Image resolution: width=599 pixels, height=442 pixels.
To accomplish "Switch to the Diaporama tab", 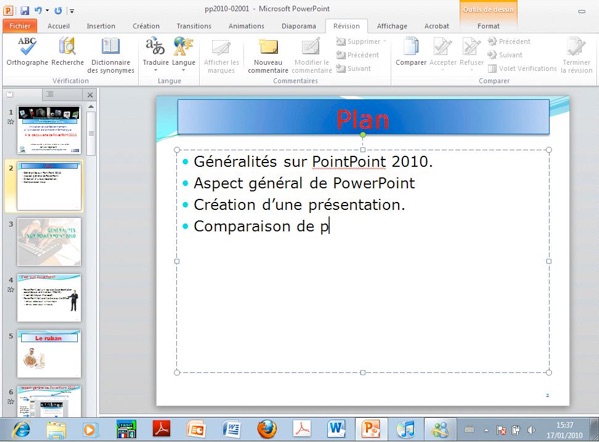I will tap(298, 26).
